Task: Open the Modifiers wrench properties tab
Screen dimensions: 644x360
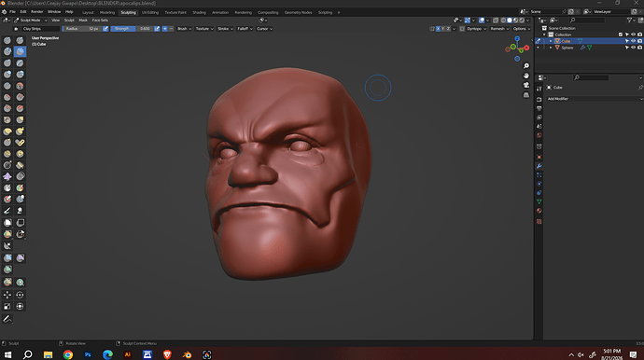Action: [x=539, y=166]
